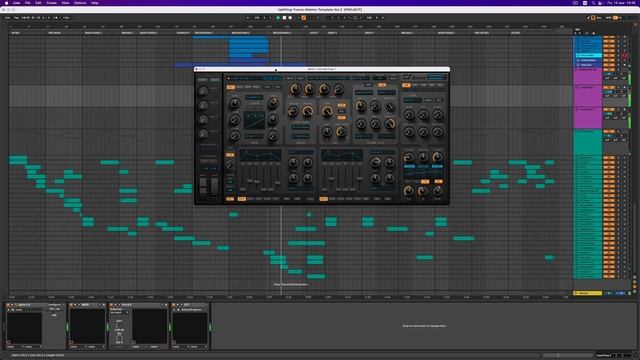Click the fourth device's hot-swap circle icon

tap(174, 342)
